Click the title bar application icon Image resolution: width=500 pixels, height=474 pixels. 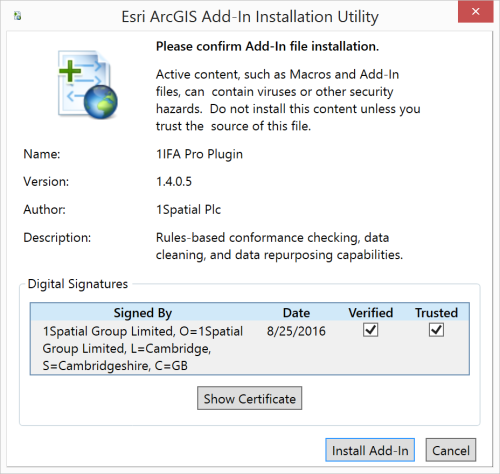(18, 16)
